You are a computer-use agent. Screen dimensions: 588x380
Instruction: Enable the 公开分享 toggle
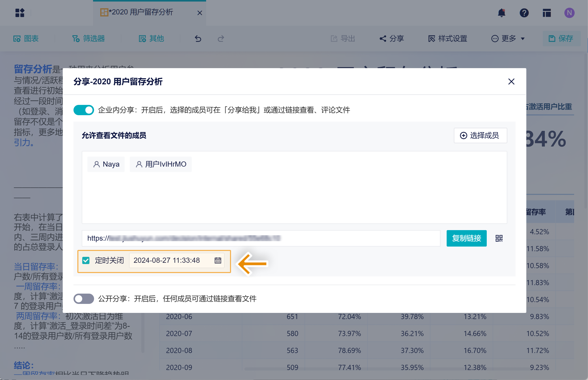pos(84,299)
